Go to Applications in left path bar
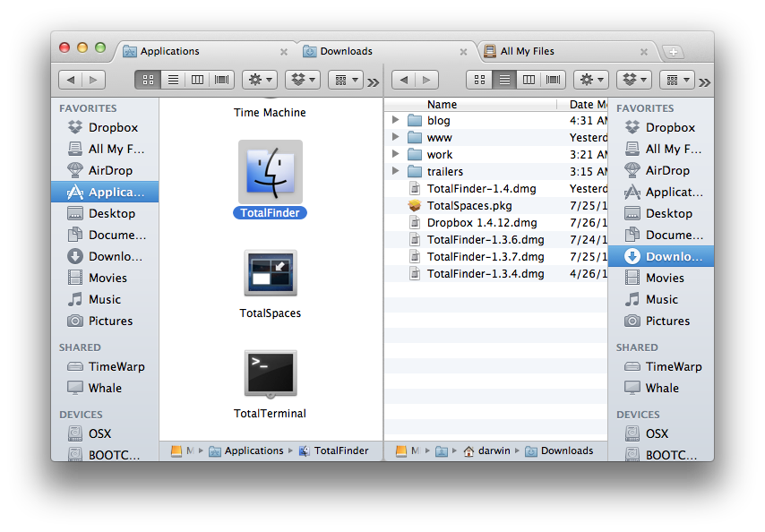 246,450
